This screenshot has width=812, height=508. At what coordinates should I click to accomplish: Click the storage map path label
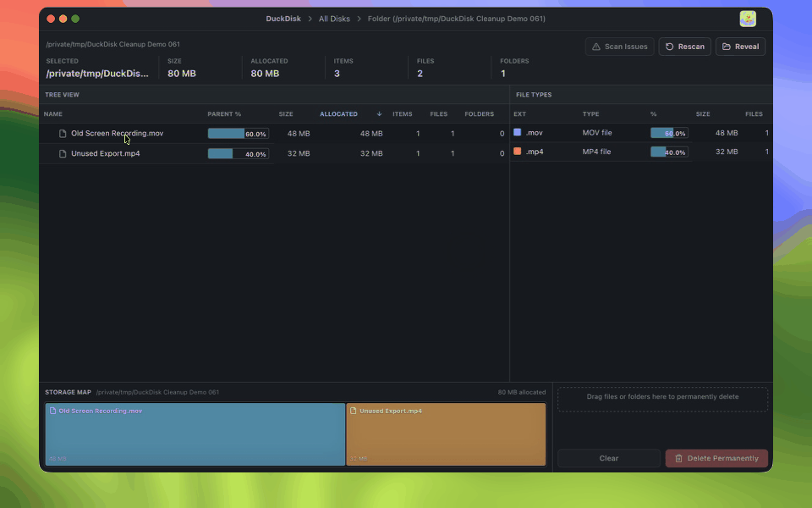pyautogui.click(x=157, y=392)
